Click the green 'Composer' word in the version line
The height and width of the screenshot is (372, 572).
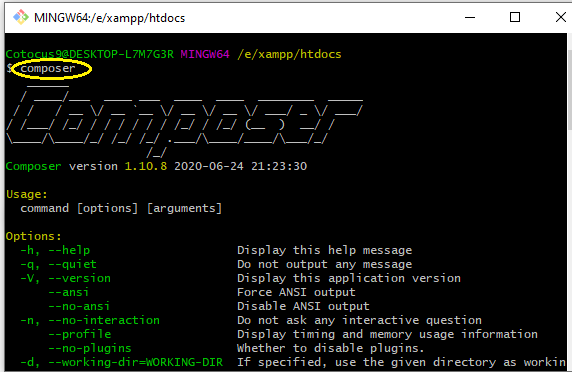tap(34, 166)
